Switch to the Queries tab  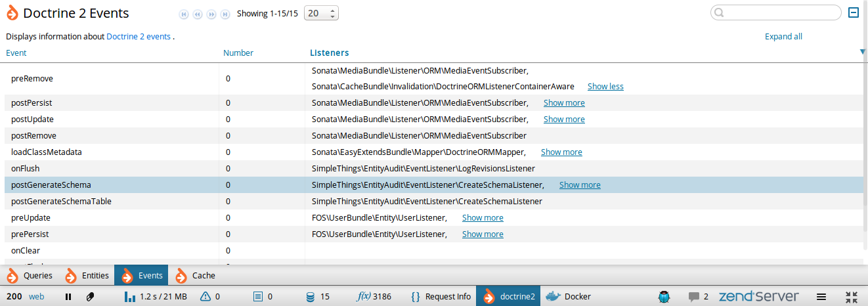(30, 276)
